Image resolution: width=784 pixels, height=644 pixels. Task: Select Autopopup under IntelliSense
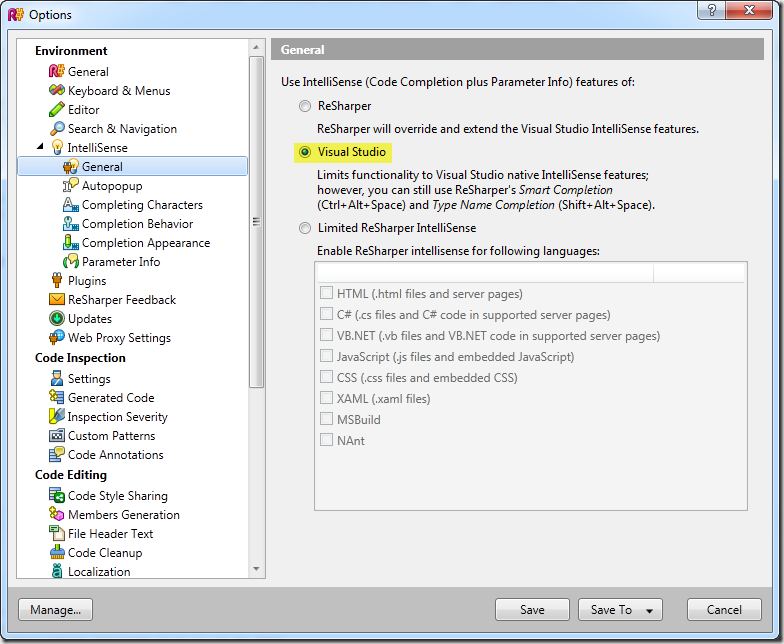tap(112, 186)
